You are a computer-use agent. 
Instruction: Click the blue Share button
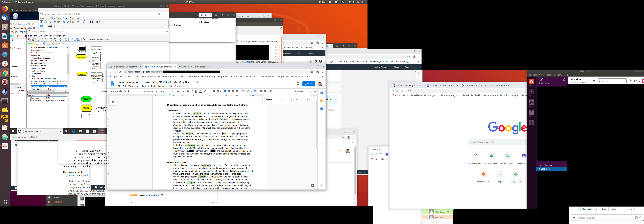click(308, 84)
